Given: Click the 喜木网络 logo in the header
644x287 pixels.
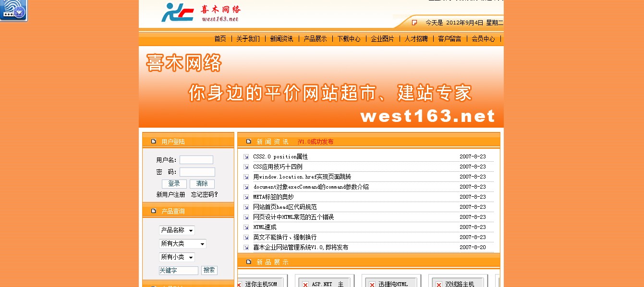Looking at the screenshot, I should click(200, 13).
